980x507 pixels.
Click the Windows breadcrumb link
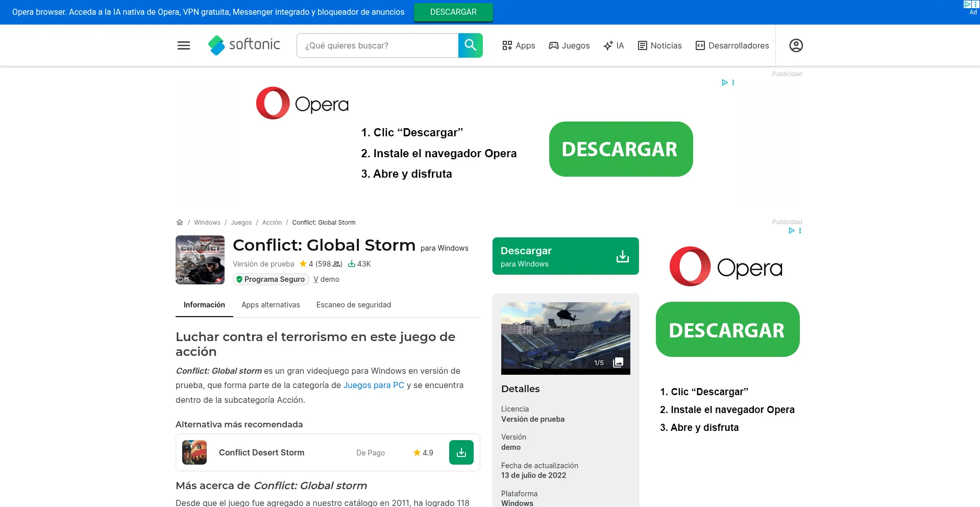207,223
